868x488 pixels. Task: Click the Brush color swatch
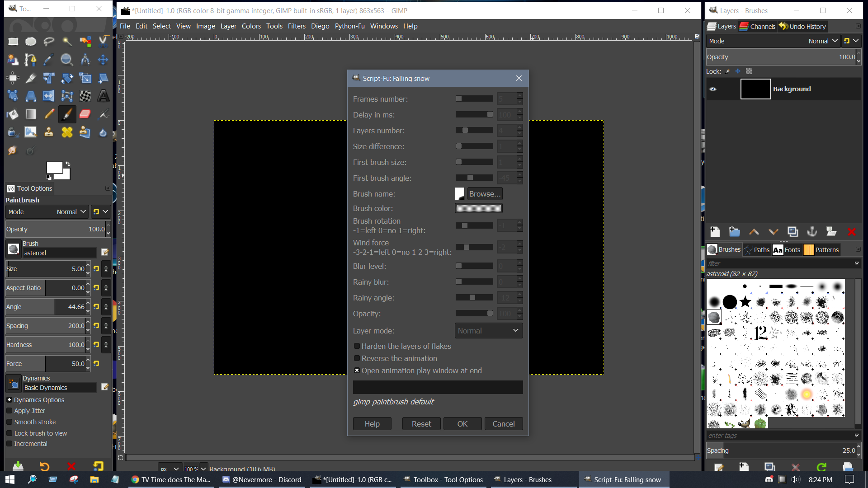478,208
